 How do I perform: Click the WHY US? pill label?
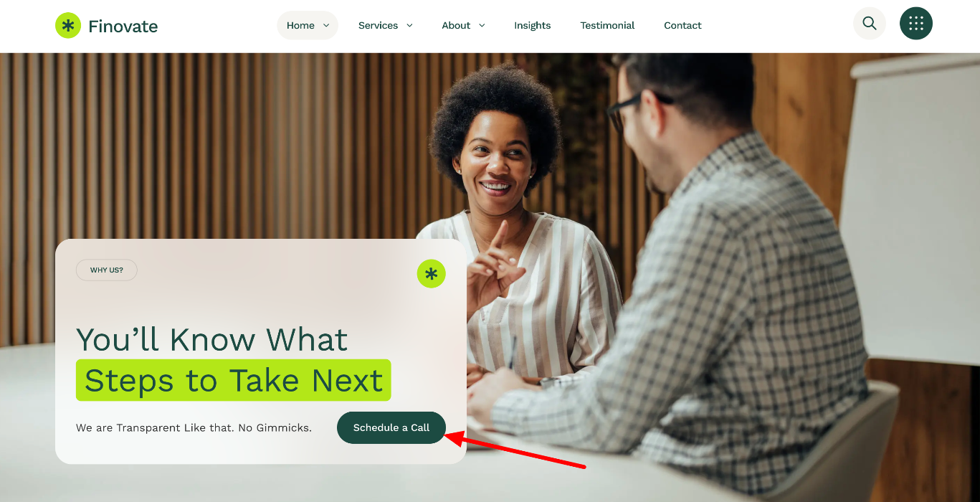(107, 270)
